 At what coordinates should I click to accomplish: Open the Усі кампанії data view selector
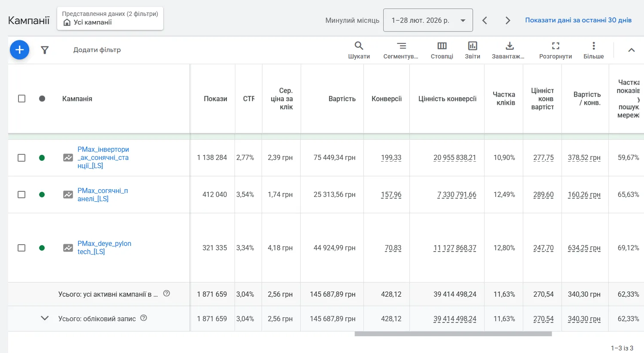click(x=110, y=18)
